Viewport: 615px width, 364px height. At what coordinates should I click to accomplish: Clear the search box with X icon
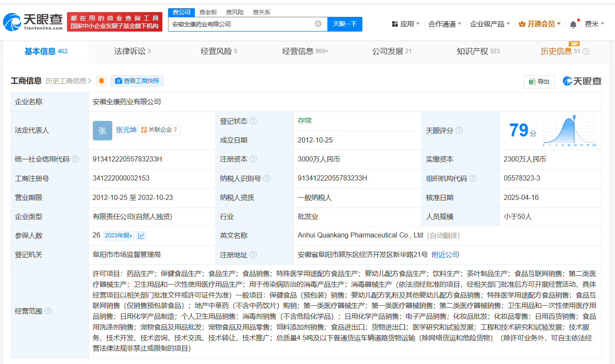pyautogui.click(x=318, y=24)
